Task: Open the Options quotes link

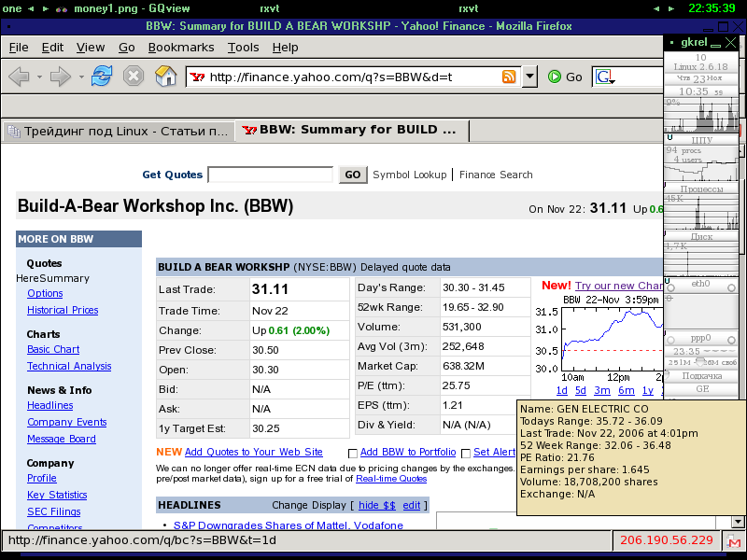Action: pyautogui.click(x=45, y=293)
